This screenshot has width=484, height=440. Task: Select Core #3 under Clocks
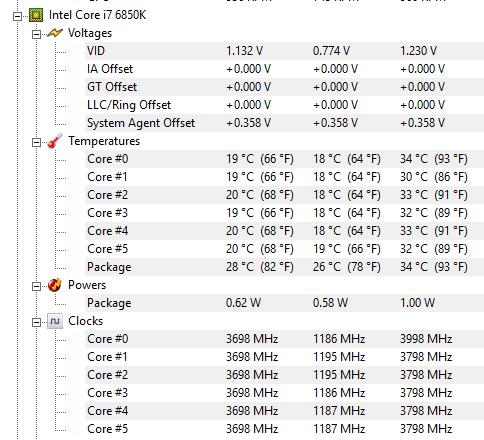coord(284,393)
